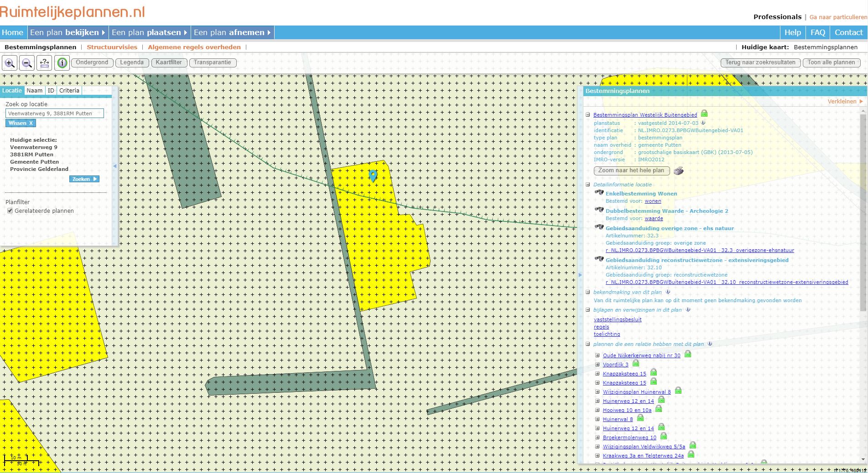Click the binoculars icon next to Enkelbestemming Wonen
868x473 pixels.
(x=599, y=192)
